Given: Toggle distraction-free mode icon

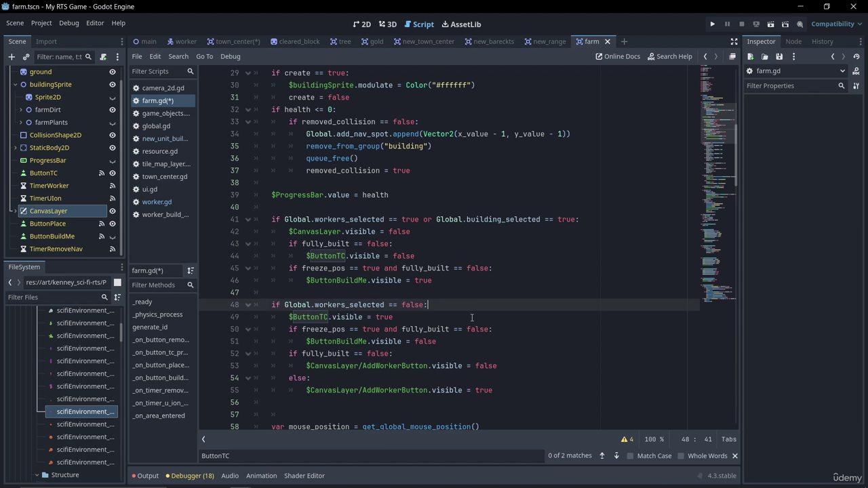Looking at the screenshot, I should [734, 41].
